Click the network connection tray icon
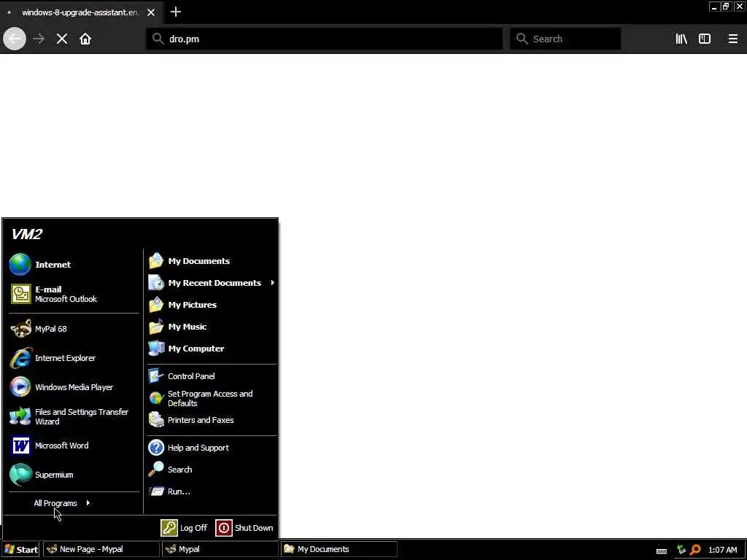 pyautogui.click(x=681, y=550)
